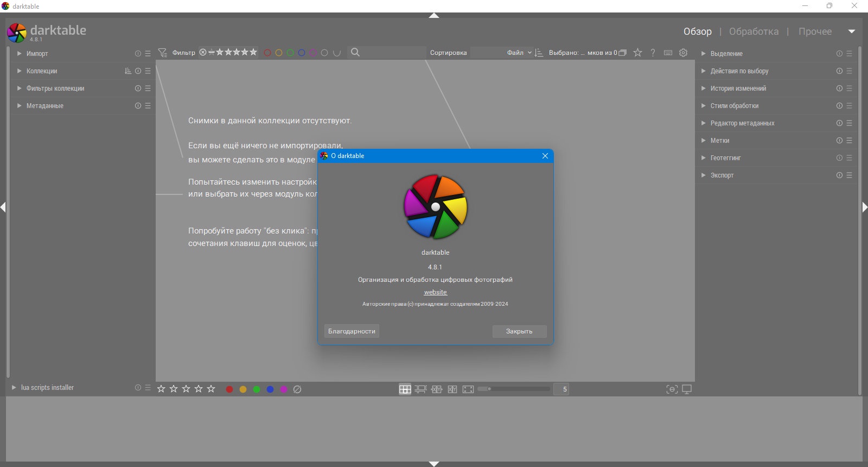Open global preferences gear icon
This screenshot has height=467, width=868.
coord(683,53)
